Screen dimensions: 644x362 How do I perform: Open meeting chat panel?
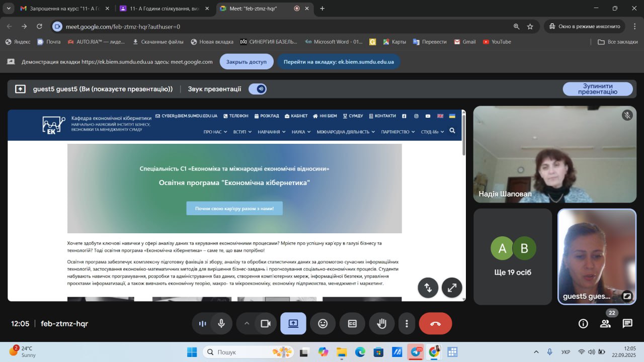(x=627, y=324)
